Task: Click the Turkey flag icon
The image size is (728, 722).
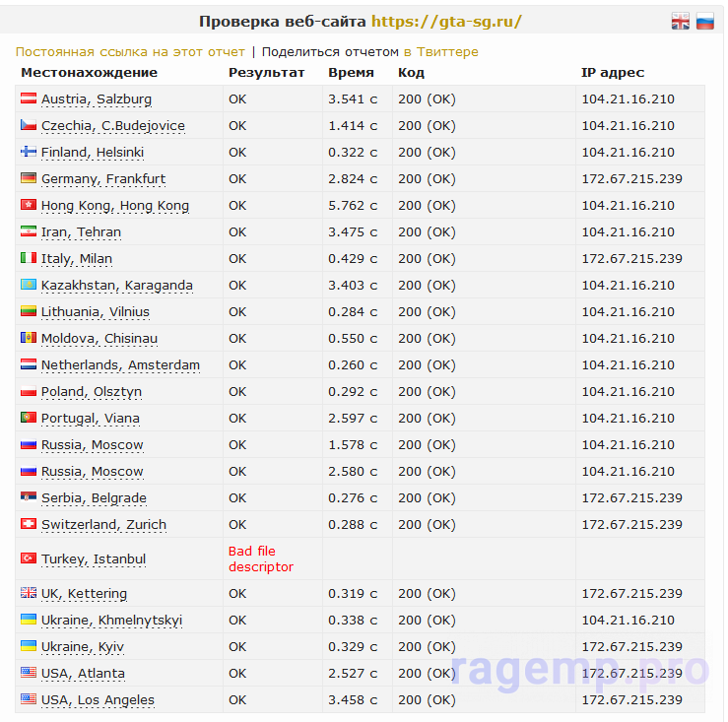Action: coord(29,558)
